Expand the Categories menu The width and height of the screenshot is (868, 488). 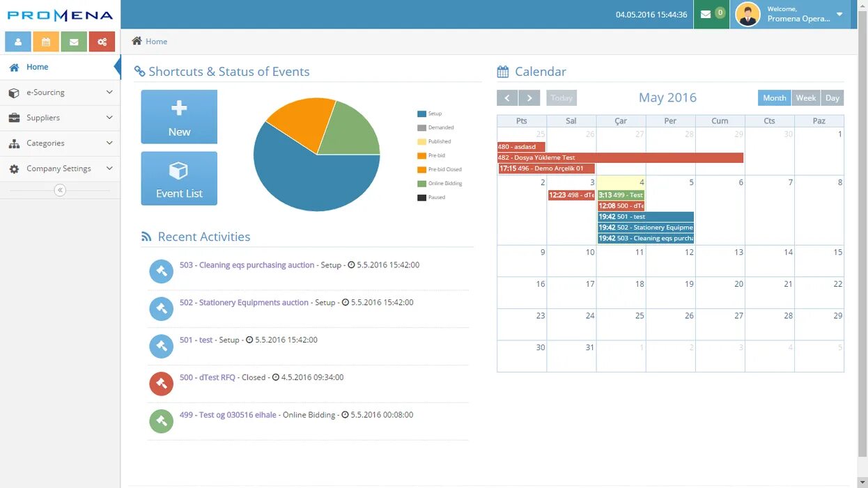click(x=109, y=143)
